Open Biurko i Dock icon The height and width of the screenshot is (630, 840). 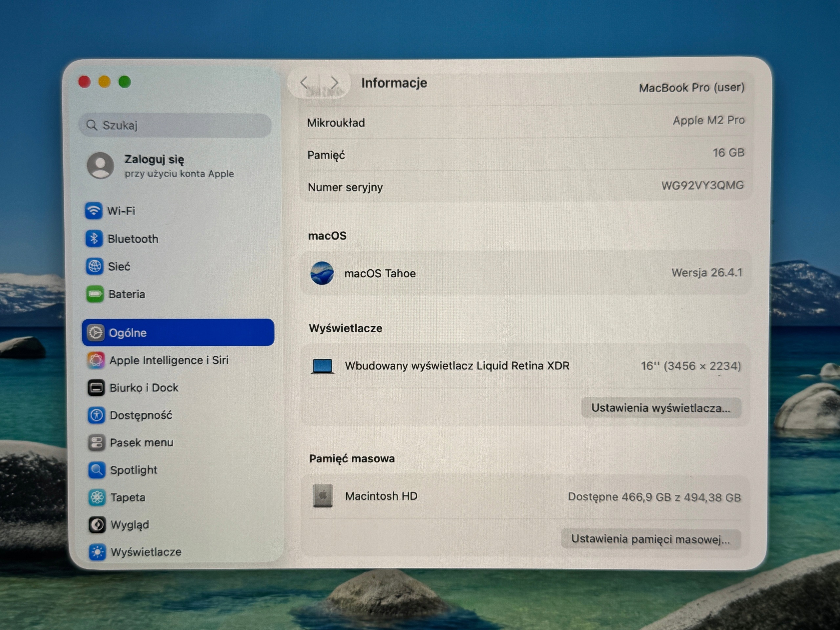(96, 388)
